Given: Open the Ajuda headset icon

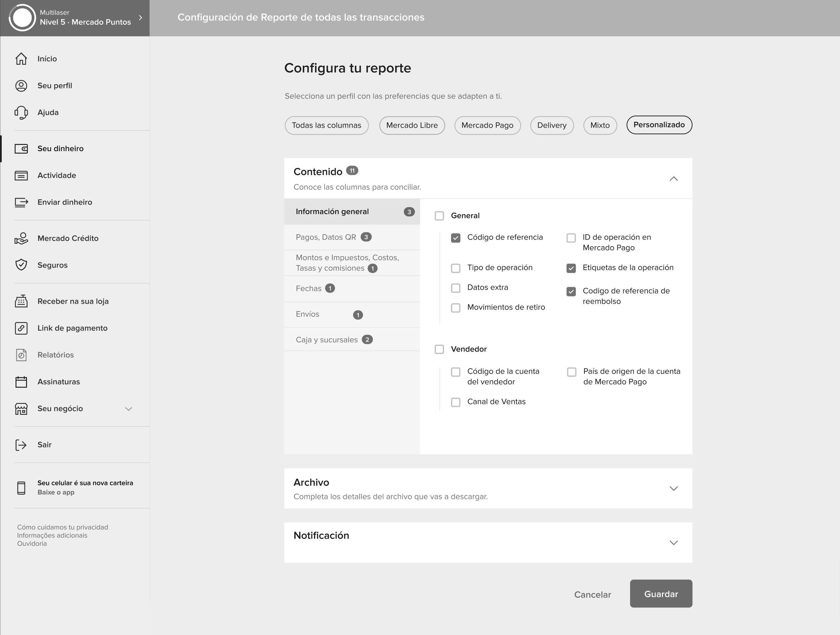Looking at the screenshot, I should pyautogui.click(x=21, y=112).
